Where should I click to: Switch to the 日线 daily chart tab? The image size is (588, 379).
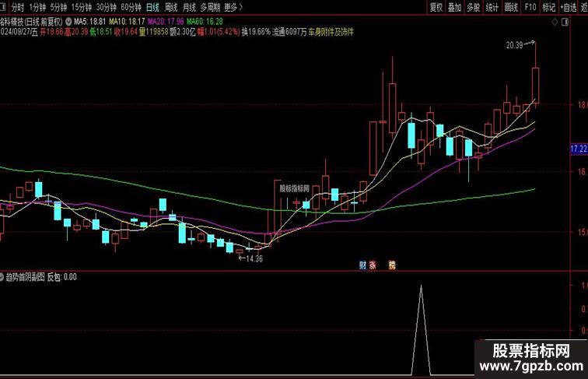tap(152, 7)
